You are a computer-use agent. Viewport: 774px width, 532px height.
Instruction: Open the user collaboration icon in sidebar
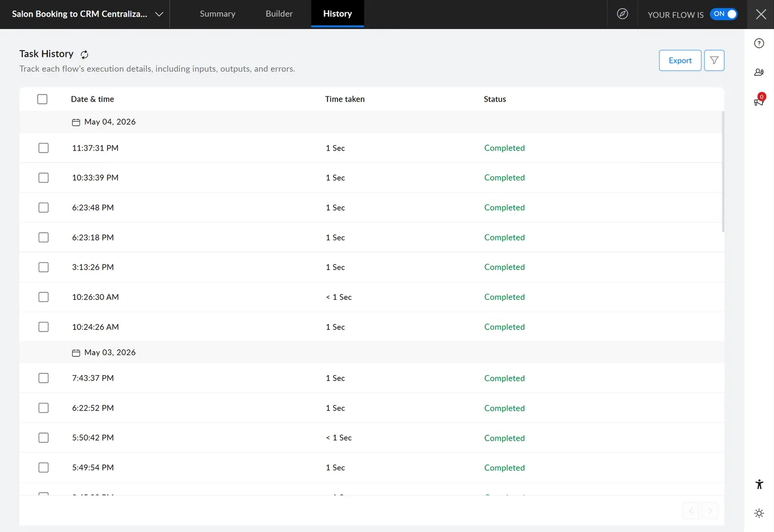click(x=759, y=72)
